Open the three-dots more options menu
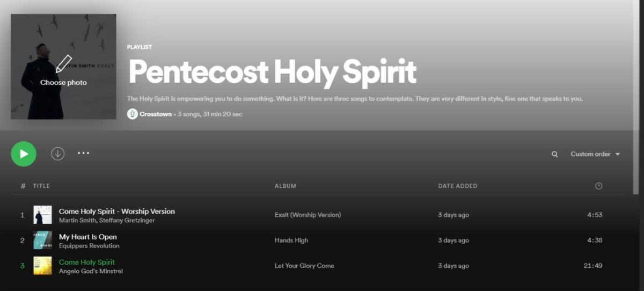This screenshot has height=291, width=644. pyautogui.click(x=83, y=154)
